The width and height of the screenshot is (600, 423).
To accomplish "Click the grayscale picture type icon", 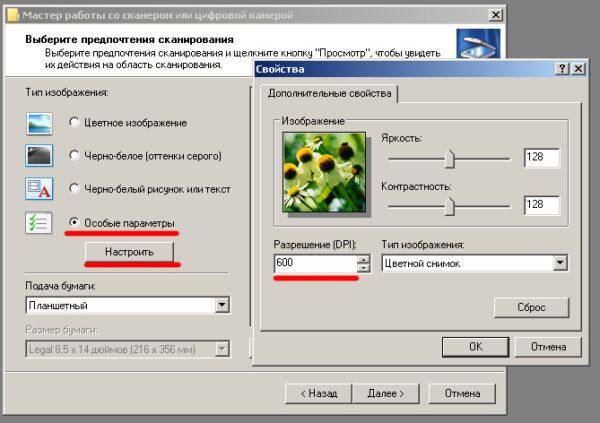I will point(38,156).
